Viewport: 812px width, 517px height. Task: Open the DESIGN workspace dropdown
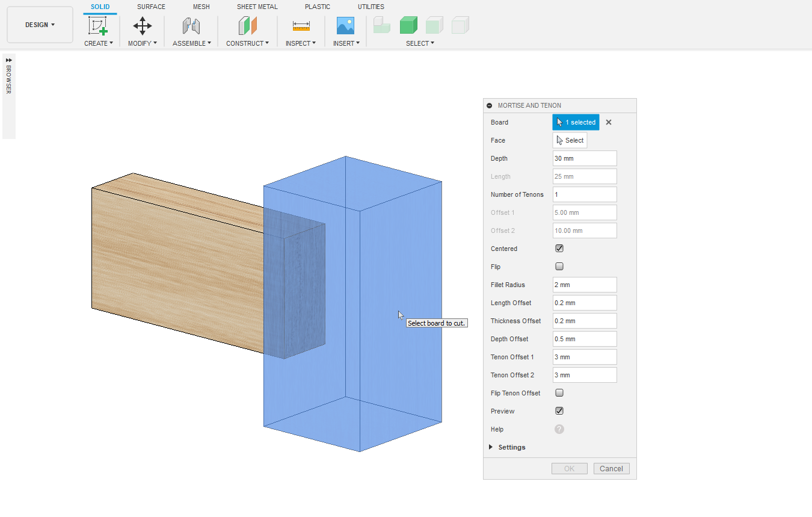point(40,25)
